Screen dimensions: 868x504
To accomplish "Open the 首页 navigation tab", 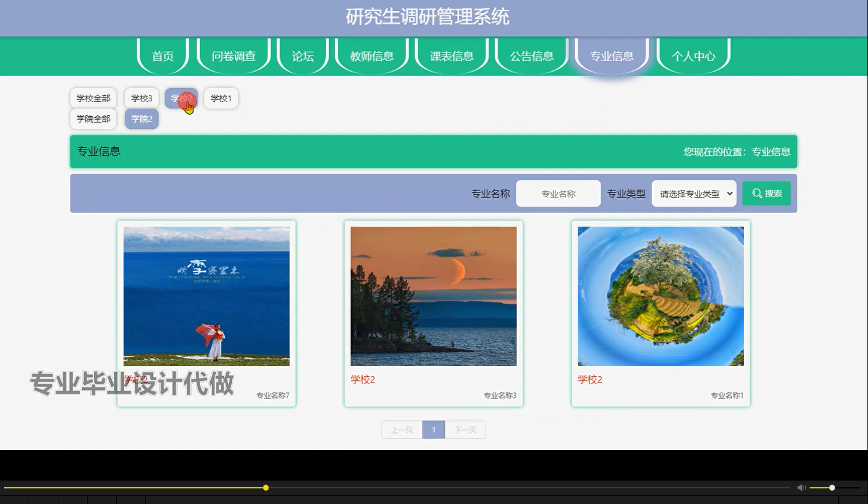I will 162,56.
